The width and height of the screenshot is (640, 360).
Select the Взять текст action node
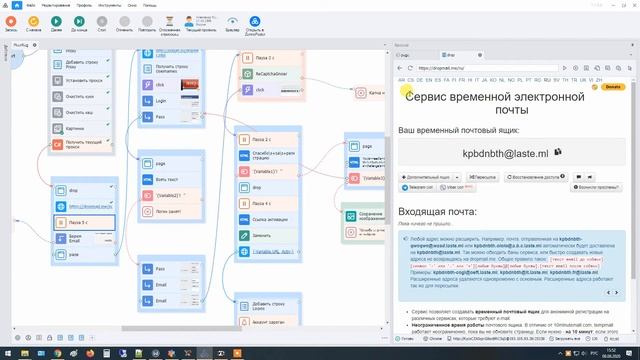coord(171,179)
